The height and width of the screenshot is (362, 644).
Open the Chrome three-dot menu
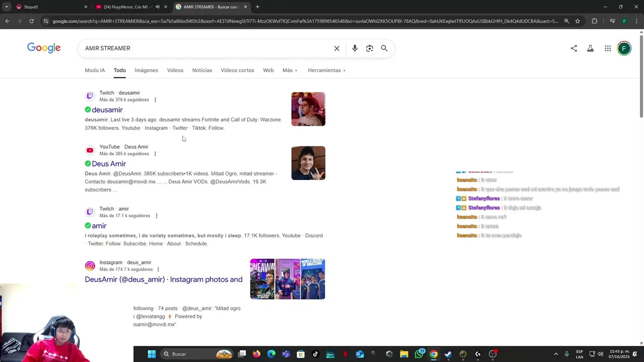tap(636, 21)
